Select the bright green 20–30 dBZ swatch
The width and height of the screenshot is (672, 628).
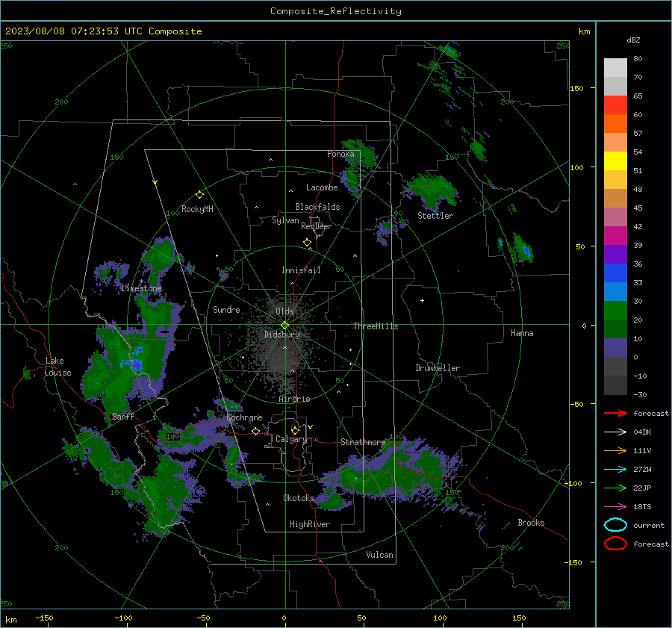coord(615,311)
